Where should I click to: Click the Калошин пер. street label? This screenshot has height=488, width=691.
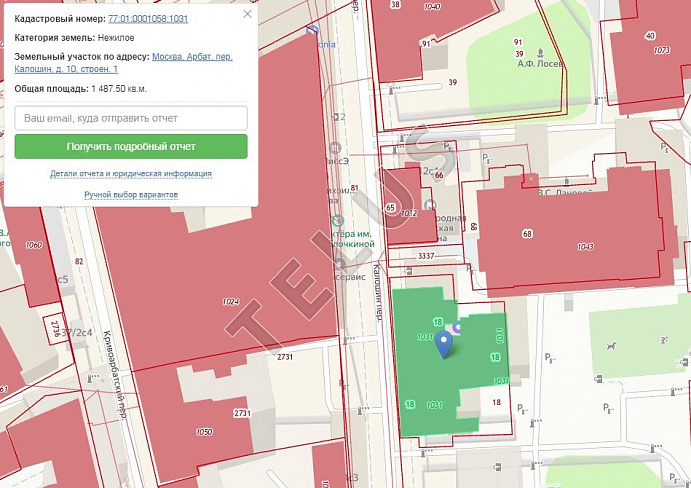[377, 293]
